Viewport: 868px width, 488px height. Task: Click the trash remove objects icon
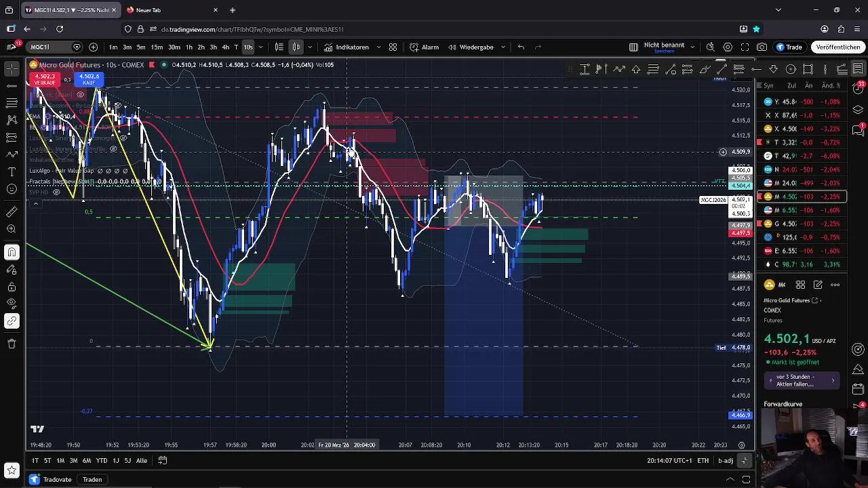pyautogui.click(x=12, y=344)
